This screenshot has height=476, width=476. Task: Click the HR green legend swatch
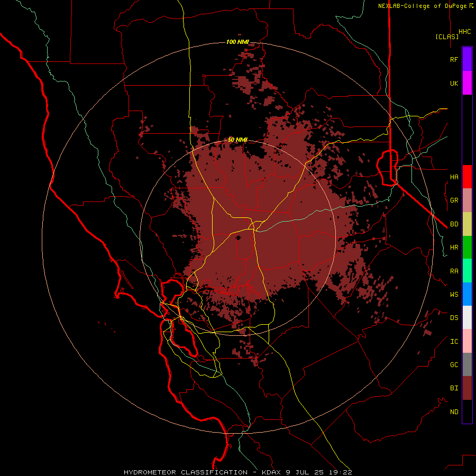pyautogui.click(x=467, y=247)
